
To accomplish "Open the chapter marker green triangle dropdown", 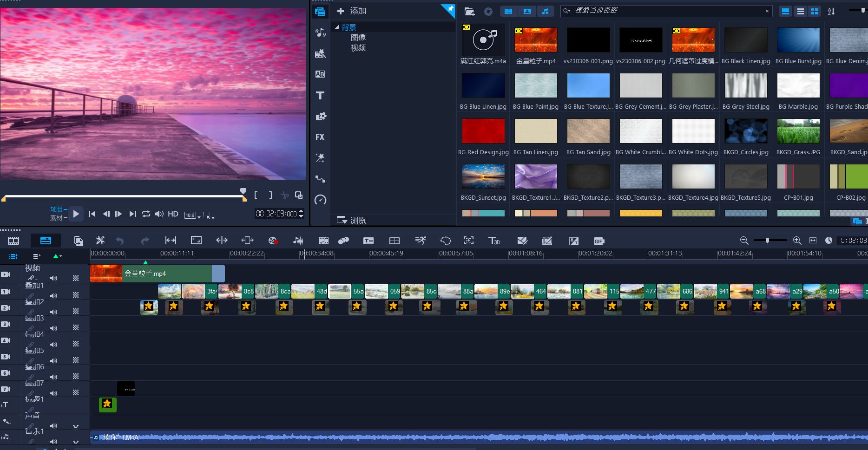I will 58,256.
